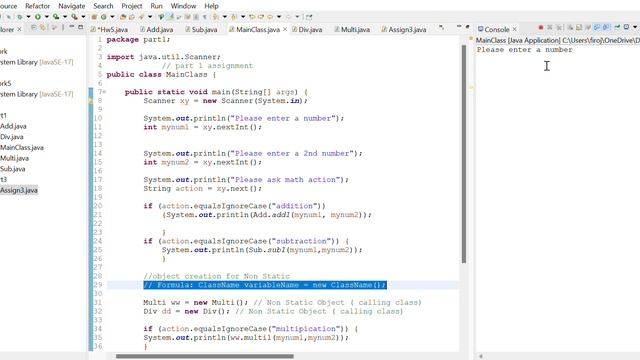The image size is (640, 360).
Task: Switch to the Add.java editor tab
Action: [156, 29]
